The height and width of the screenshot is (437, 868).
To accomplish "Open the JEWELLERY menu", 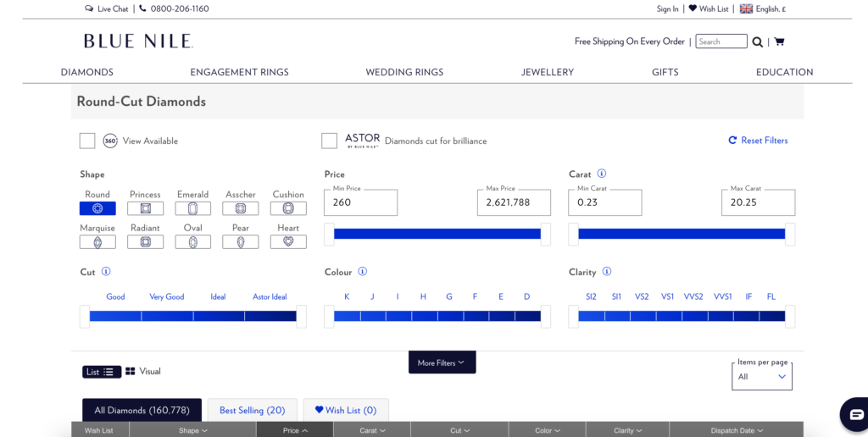I will pyautogui.click(x=547, y=72).
